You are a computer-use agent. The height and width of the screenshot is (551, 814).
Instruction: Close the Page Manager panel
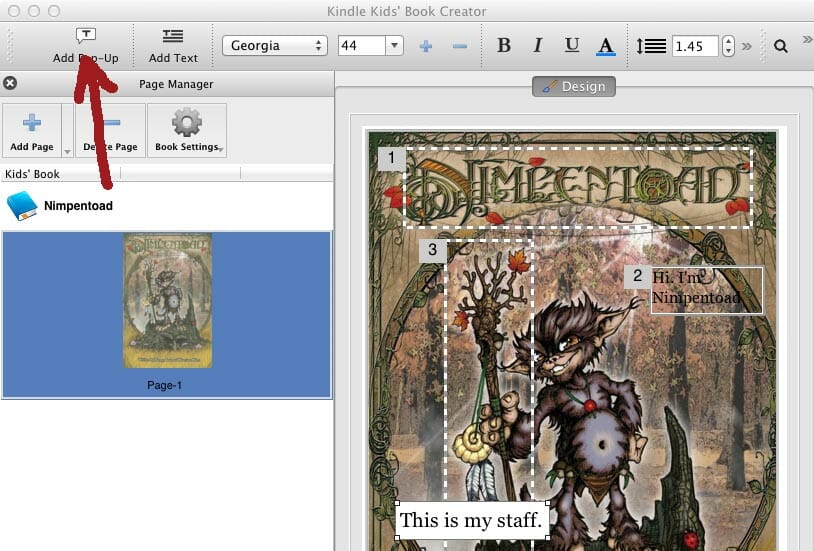(10, 83)
